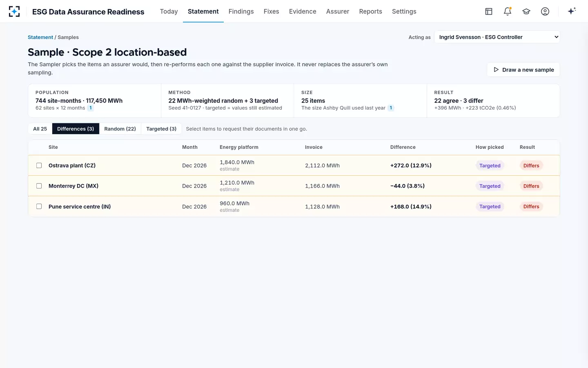Show the Random (22) items

pos(120,129)
